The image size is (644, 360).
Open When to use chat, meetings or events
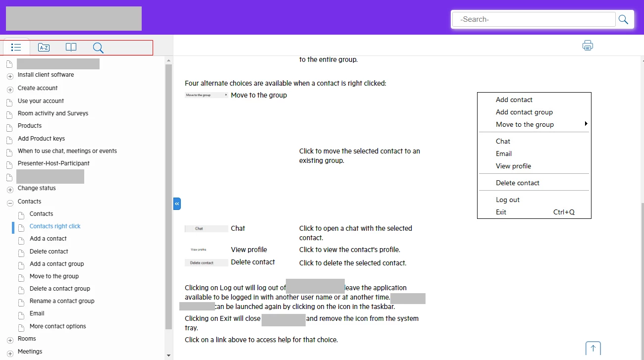click(67, 151)
